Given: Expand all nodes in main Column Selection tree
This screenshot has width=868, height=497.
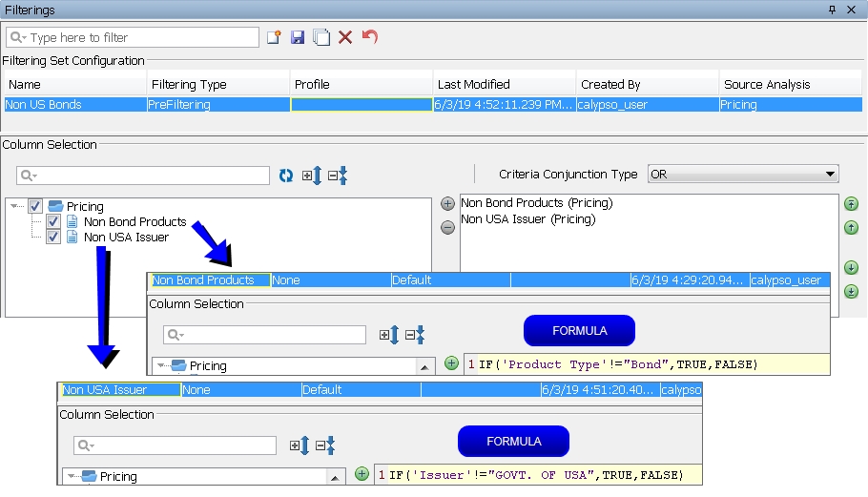Looking at the screenshot, I should click(312, 176).
